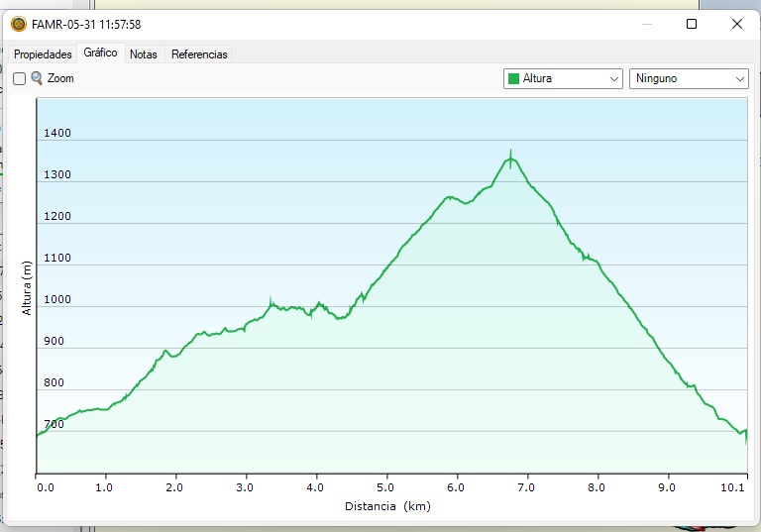Minimize the FAMR-05-31 window
Screen dimensions: 761x532
646,24
